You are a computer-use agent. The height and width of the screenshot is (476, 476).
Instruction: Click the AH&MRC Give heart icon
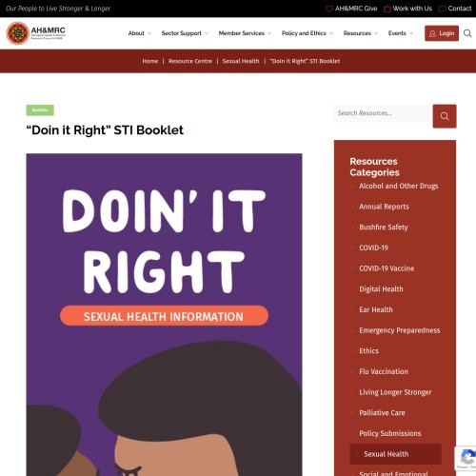329,9
